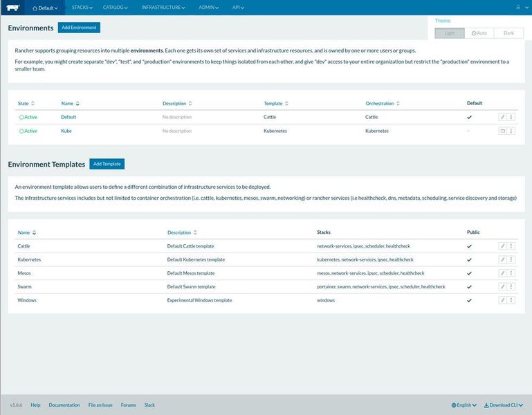Click the Mesos template name cell
Screen dimensions: 532x415
(24, 273)
